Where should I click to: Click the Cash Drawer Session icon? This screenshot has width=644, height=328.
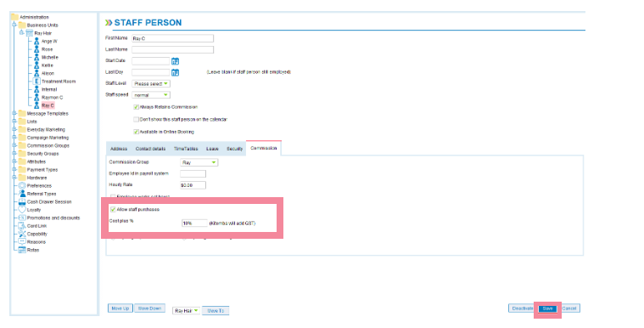tap(22, 201)
